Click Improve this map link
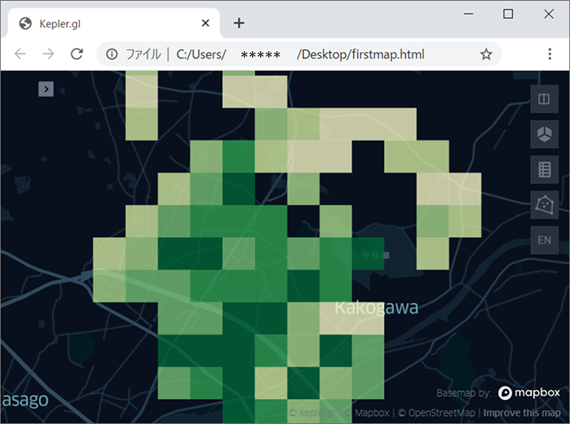 coord(522,413)
